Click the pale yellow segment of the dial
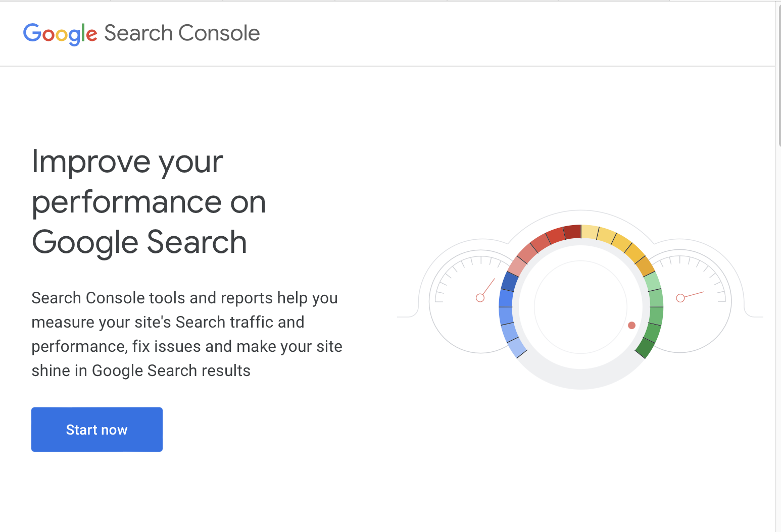 click(590, 232)
